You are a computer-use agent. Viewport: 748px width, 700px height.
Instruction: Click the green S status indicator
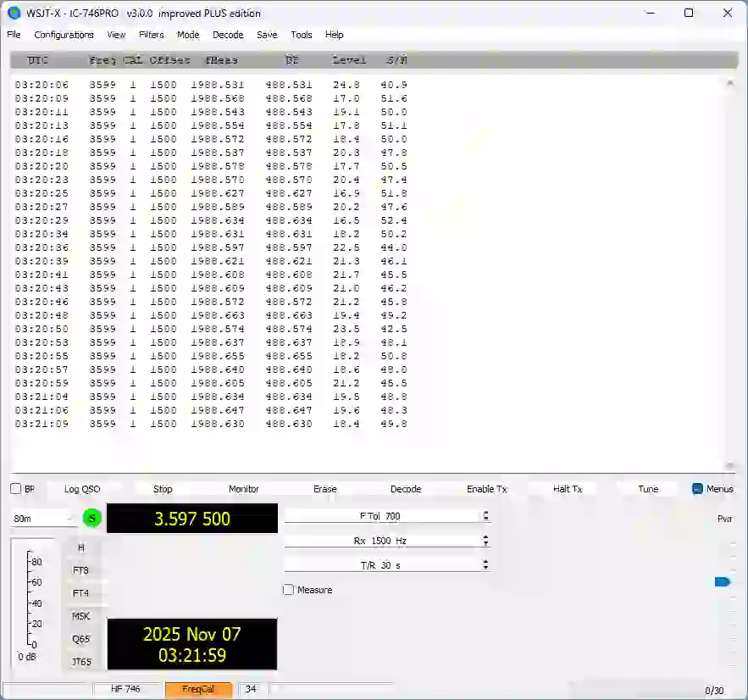tap(92, 519)
